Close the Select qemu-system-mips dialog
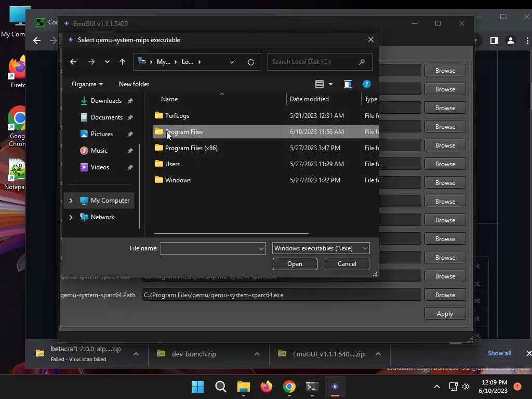This screenshot has width=532, height=399. point(371,39)
